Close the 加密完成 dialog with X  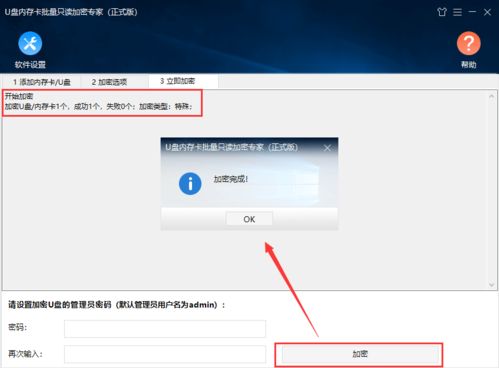click(327, 148)
